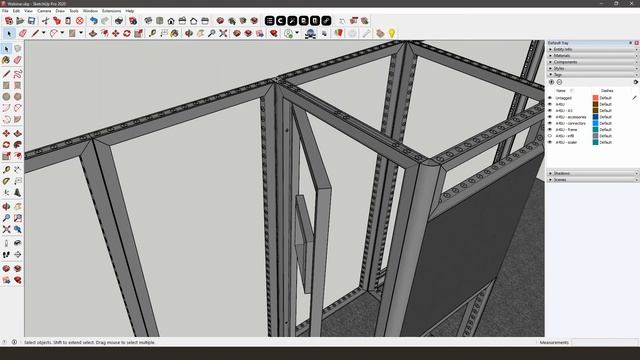Toggle the eye on the last tag row
Image resolution: width=640 pixels, height=360 pixels.
click(550, 142)
